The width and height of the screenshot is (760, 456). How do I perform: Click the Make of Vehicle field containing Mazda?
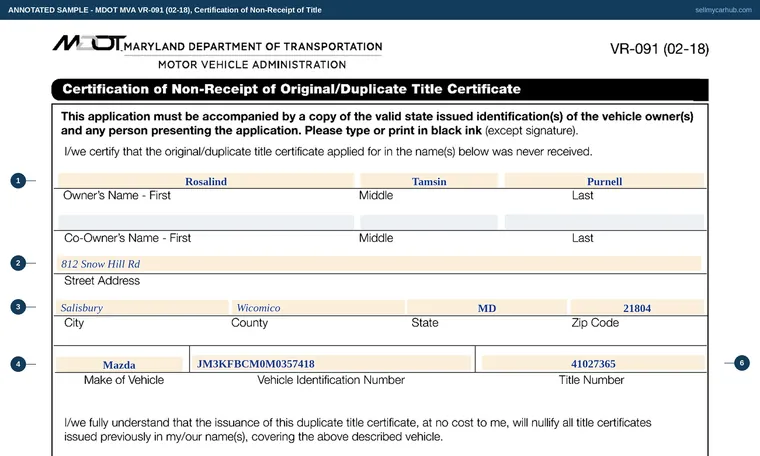click(119, 364)
